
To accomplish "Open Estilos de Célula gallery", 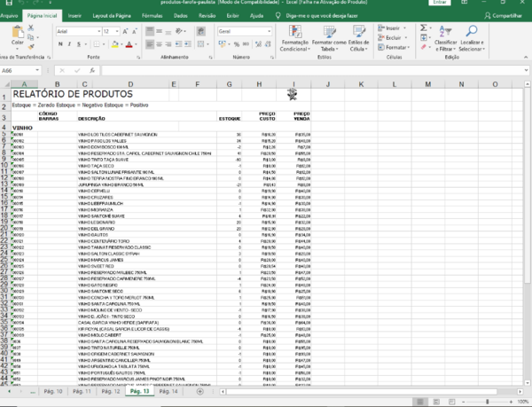I will (358, 38).
